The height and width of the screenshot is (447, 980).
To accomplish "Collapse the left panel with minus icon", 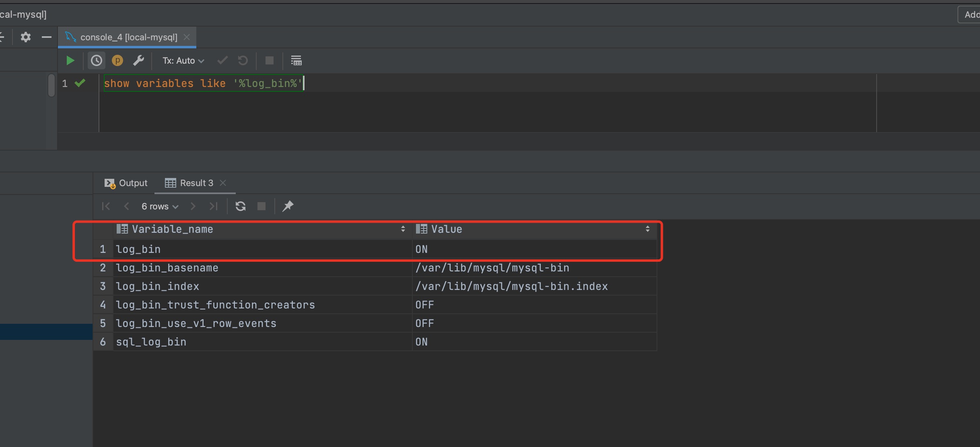I will (x=46, y=37).
